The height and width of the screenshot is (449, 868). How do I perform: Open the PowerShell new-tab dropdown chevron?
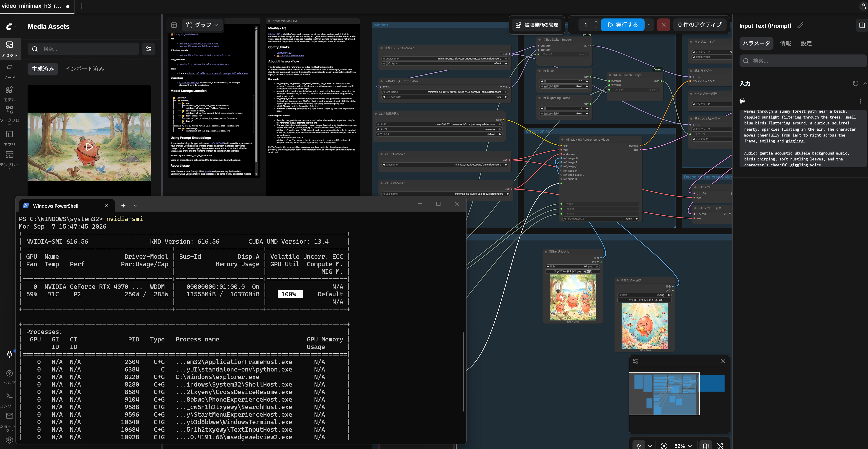[x=135, y=206]
